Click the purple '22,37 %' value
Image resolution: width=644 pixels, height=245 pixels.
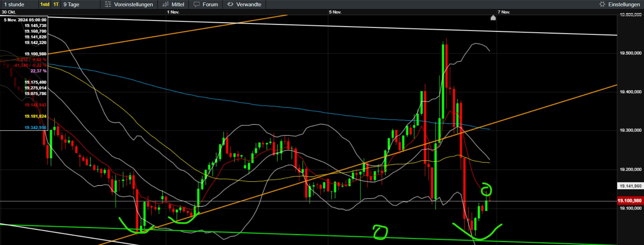click(x=38, y=71)
